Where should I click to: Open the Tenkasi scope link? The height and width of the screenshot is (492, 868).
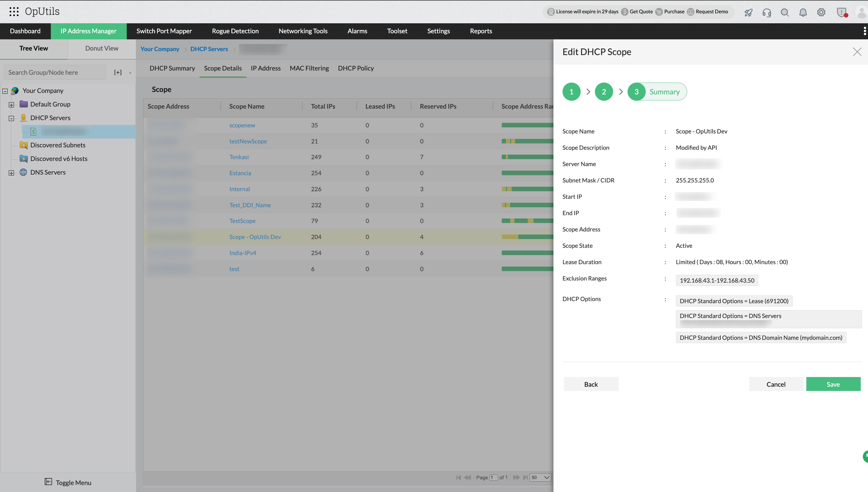pos(239,157)
